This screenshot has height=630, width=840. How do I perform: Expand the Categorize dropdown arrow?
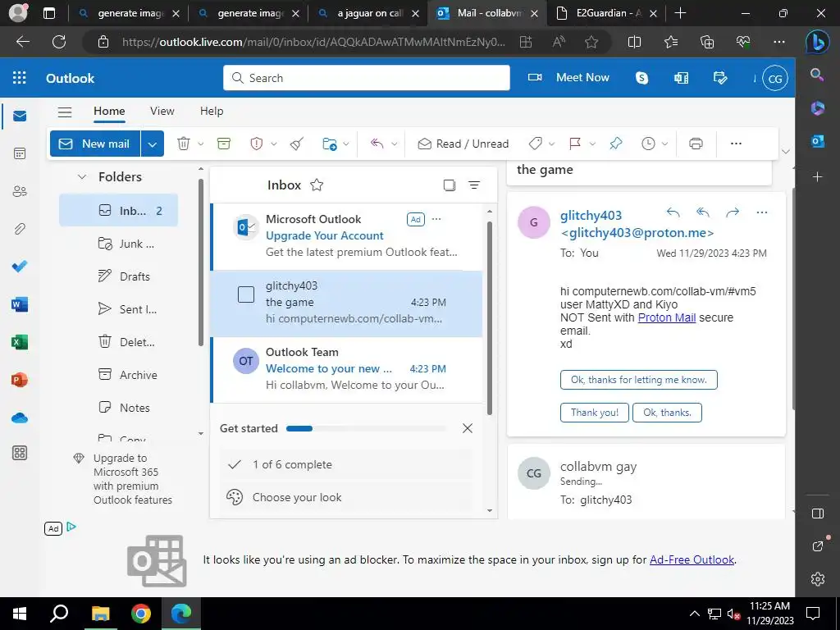pyautogui.click(x=551, y=144)
